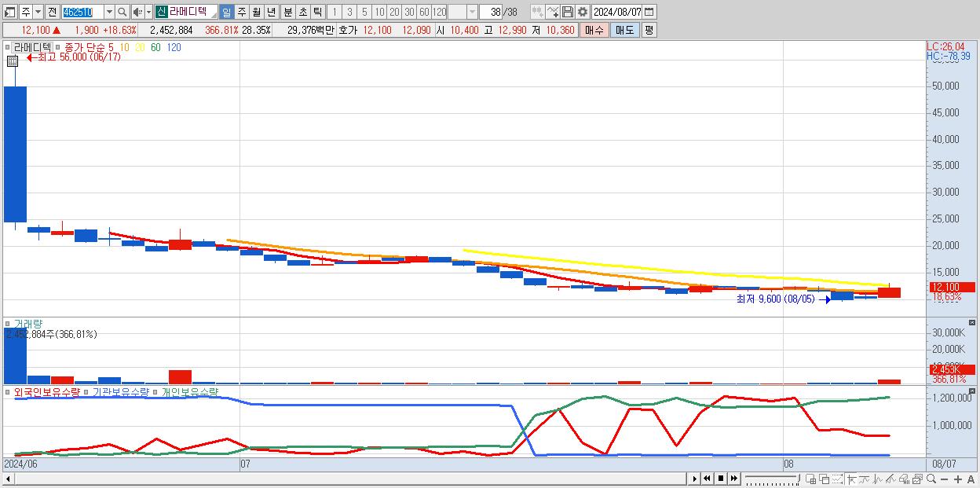Toggle the square before 종가 단순
The height and width of the screenshot is (488, 980).
point(57,47)
